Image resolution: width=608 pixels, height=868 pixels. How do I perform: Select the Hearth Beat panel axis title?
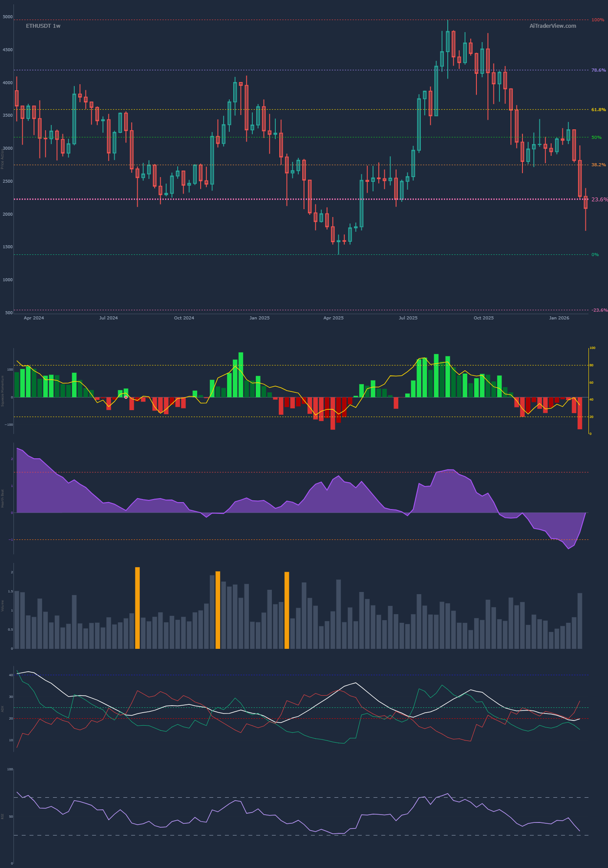(3, 499)
